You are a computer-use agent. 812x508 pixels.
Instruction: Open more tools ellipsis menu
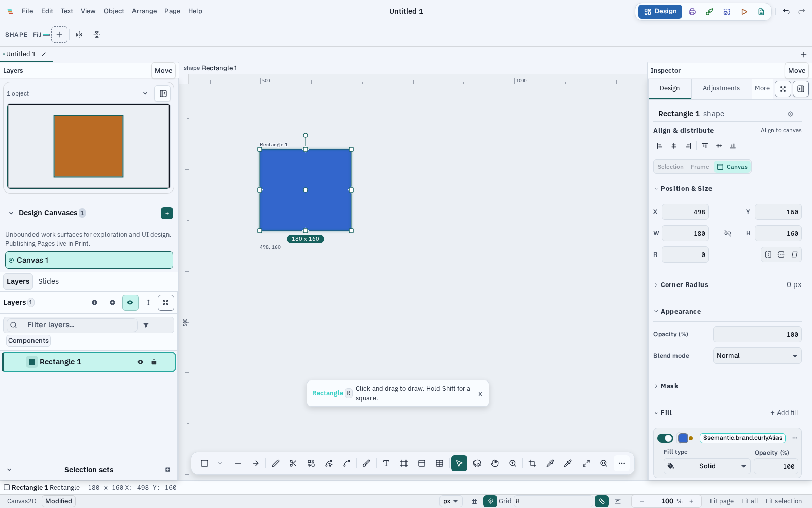(x=622, y=463)
